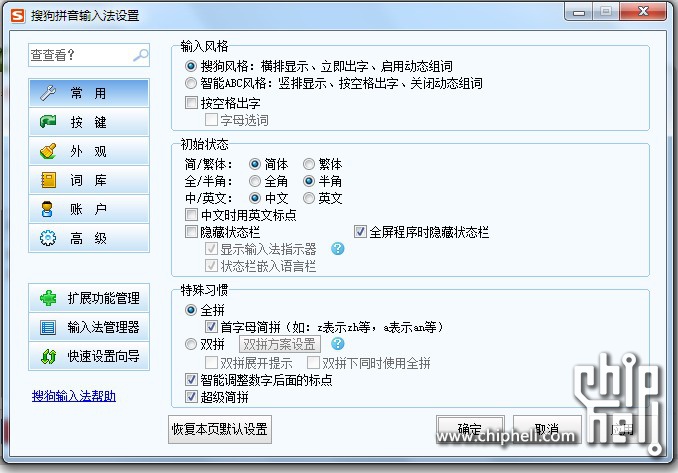Click the paintbrush icon for 外观
Viewport: 678px width, 473px height.
[x=48, y=151]
